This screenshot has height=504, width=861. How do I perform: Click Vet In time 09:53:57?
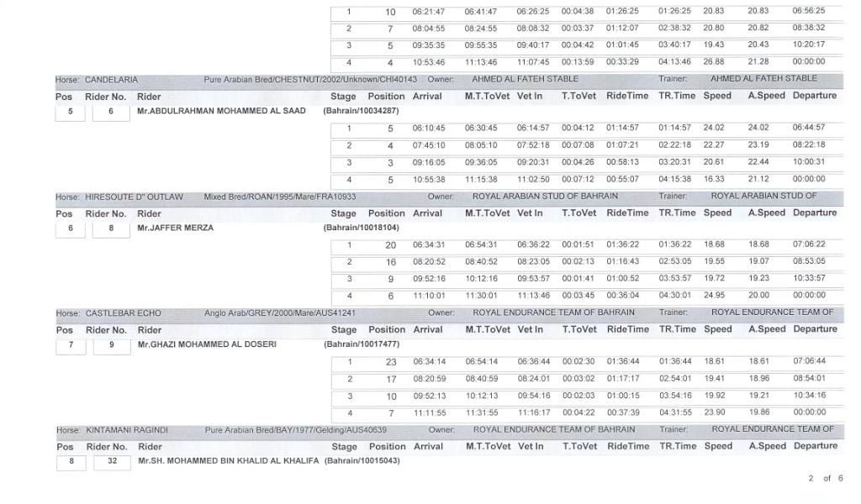(534, 279)
